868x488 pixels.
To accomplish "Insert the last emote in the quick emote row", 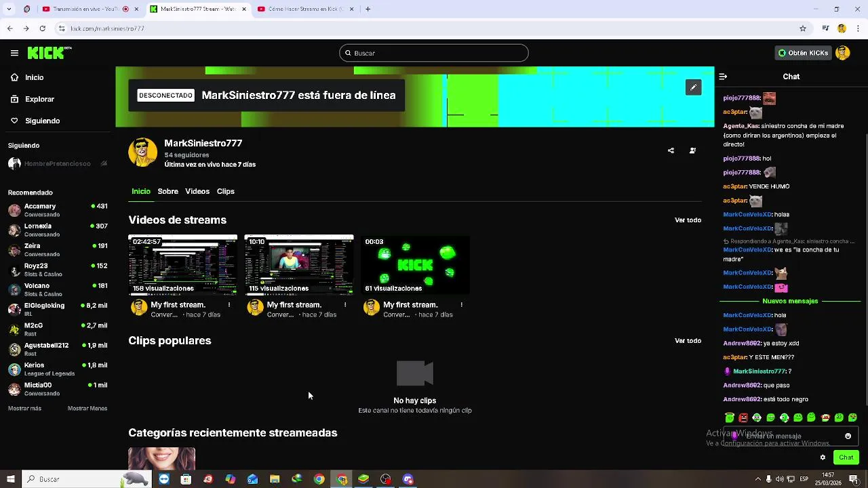I will (852, 418).
